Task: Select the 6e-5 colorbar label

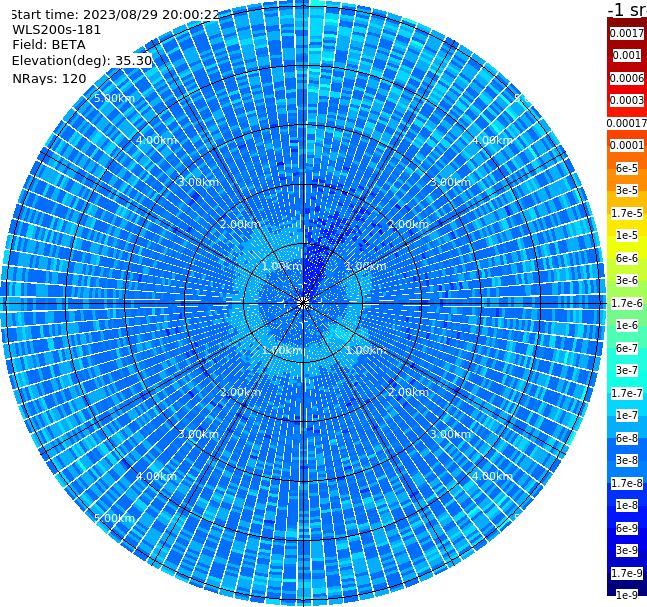Action: click(x=626, y=168)
